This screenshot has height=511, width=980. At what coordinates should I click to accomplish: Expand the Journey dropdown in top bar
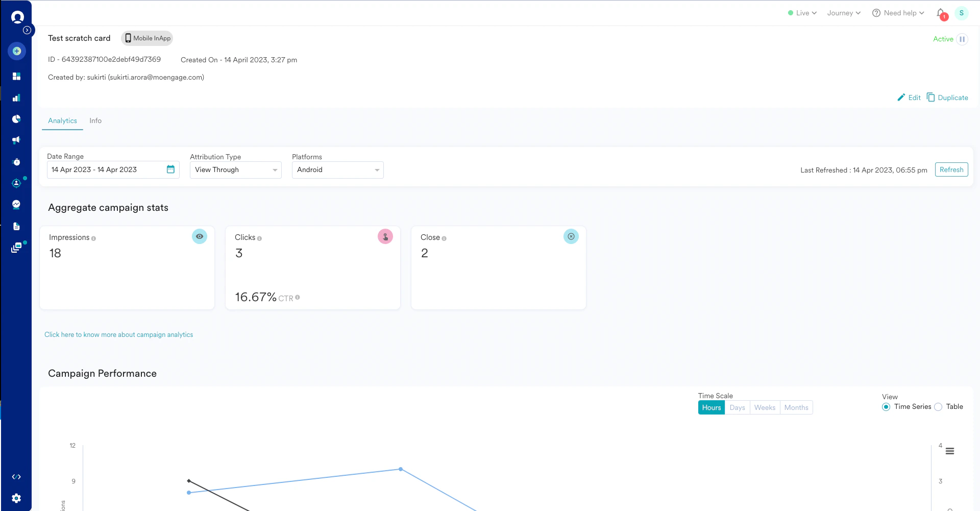[843, 13]
